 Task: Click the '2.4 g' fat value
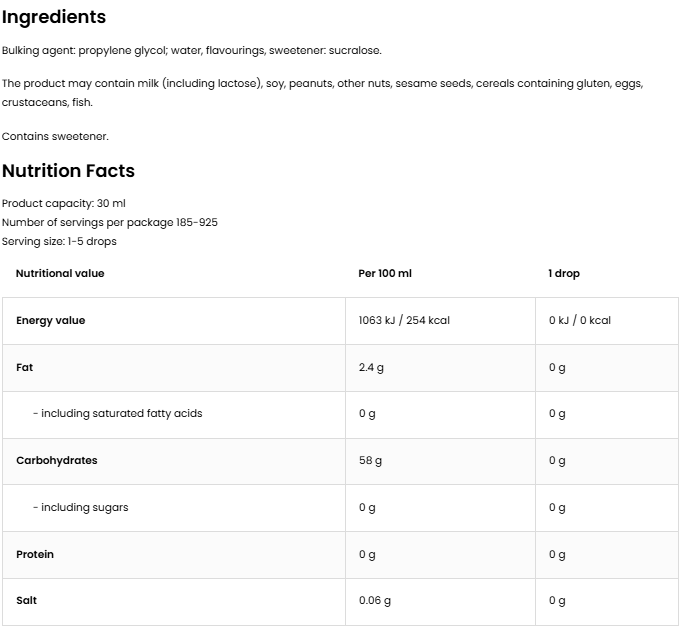tap(371, 367)
